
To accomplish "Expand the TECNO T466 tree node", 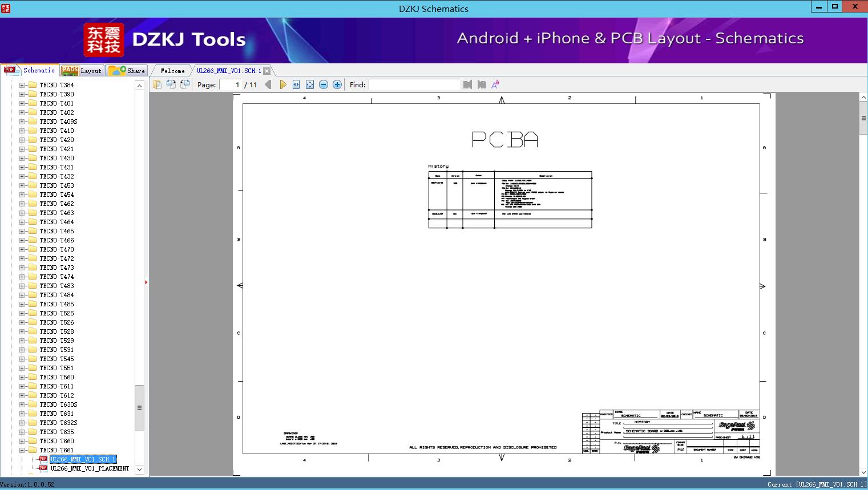I will 22,240.
